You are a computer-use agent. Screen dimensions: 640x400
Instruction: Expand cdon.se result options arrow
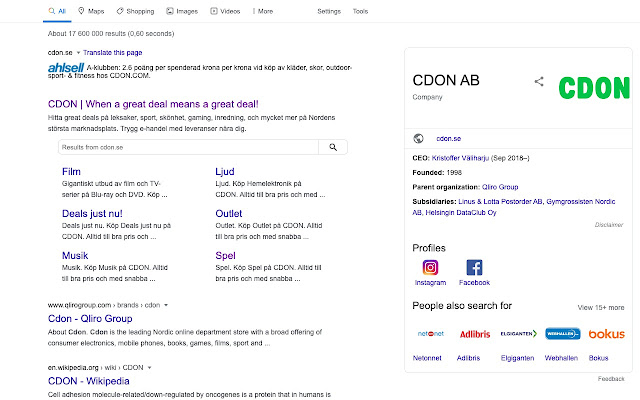coord(78,53)
